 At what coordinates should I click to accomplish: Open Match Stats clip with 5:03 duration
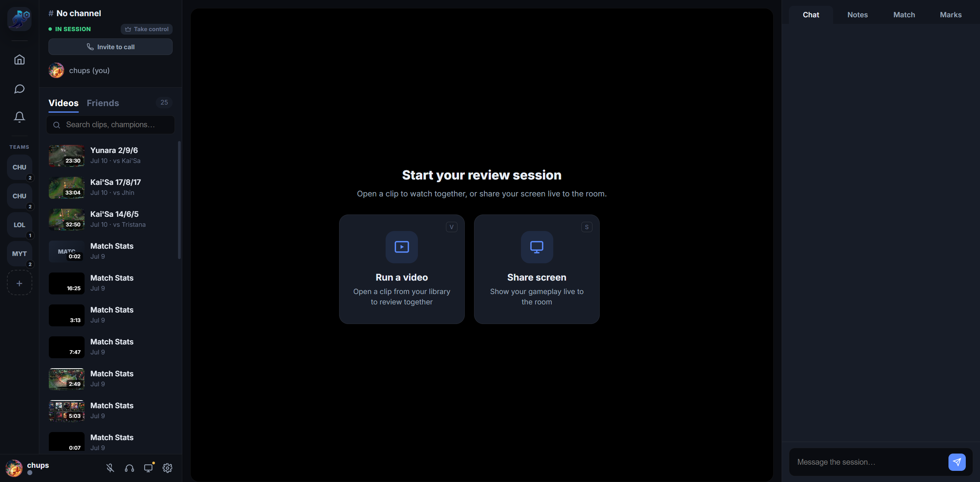67,411
